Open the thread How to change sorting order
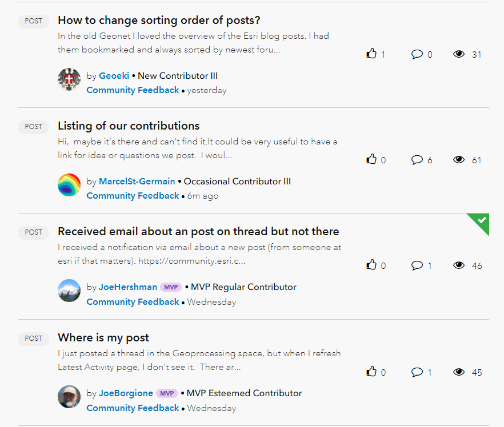The height and width of the screenshot is (427, 504). (159, 19)
